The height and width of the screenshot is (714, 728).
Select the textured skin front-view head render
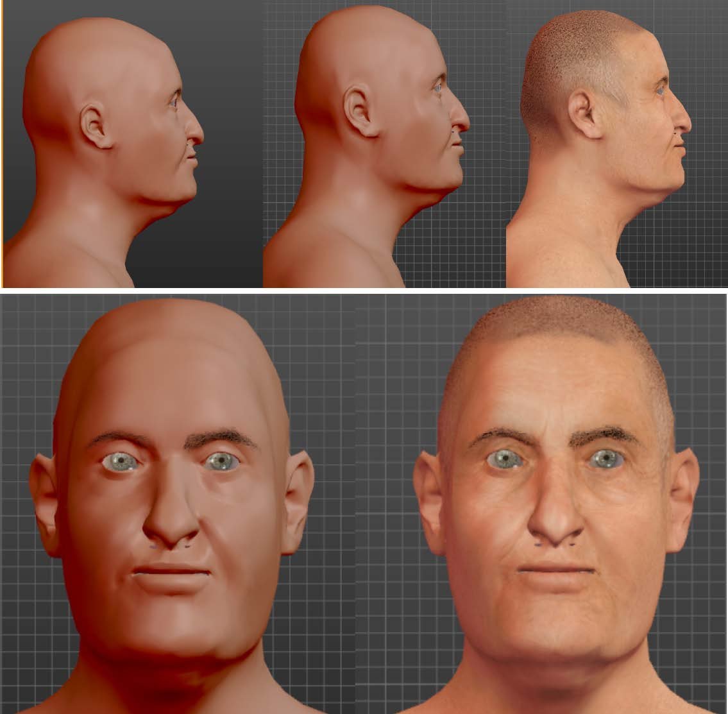click(541, 504)
